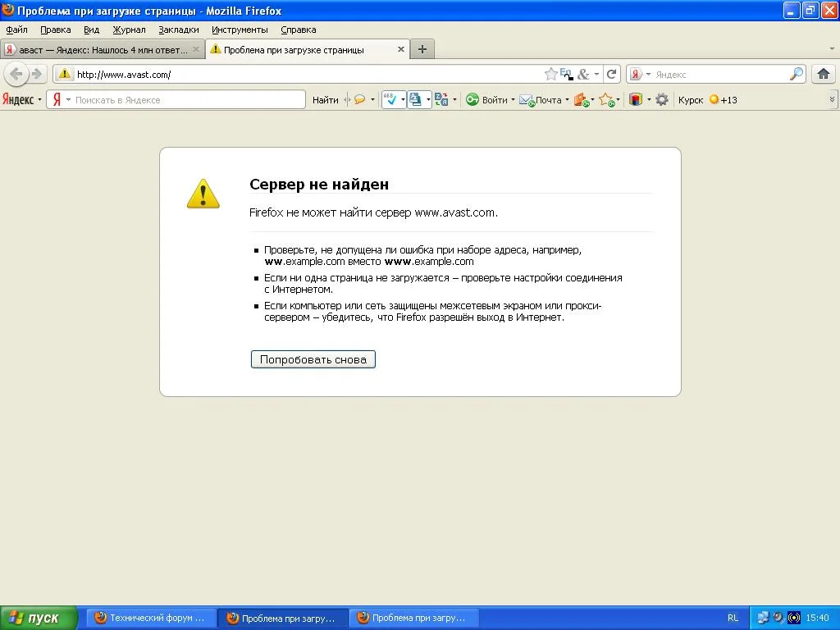The height and width of the screenshot is (630, 840).
Task: Go back with the back arrow button
Action: 16,74
